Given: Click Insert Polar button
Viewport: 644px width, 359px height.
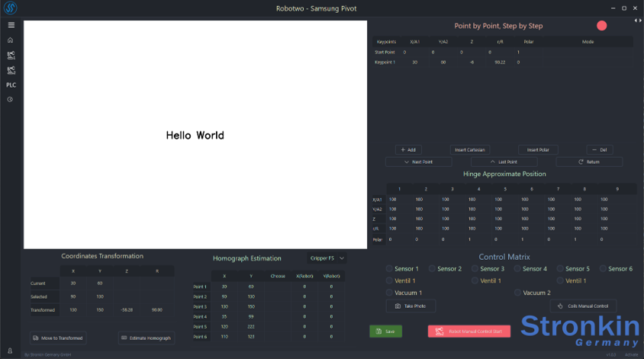Looking at the screenshot, I should pos(538,149).
